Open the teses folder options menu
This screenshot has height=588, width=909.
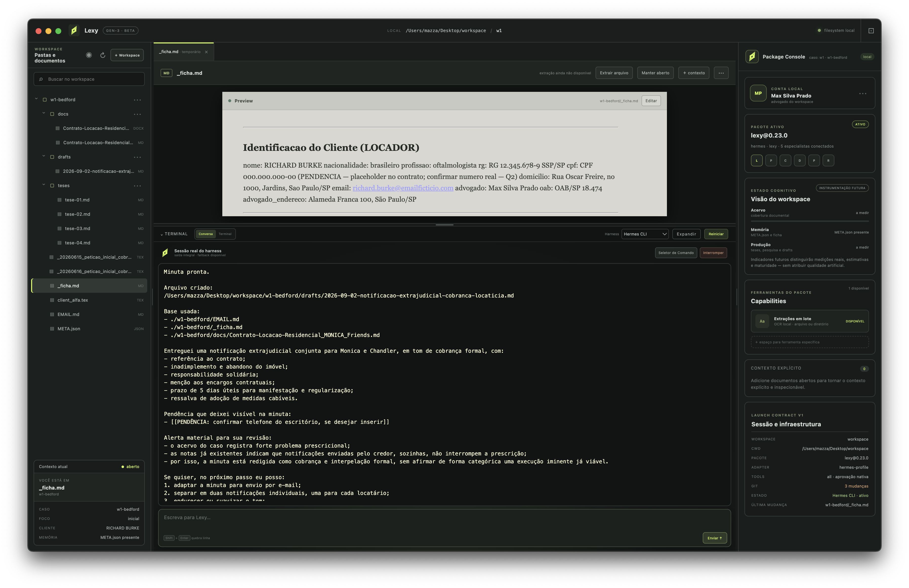[138, 186]
